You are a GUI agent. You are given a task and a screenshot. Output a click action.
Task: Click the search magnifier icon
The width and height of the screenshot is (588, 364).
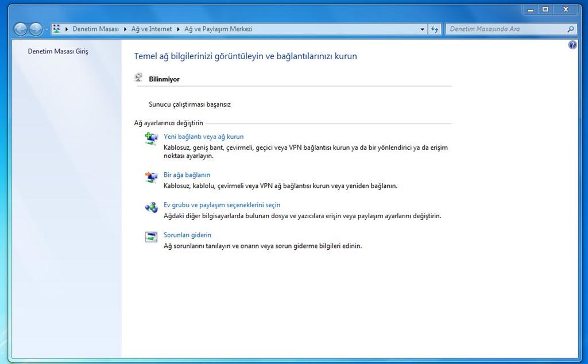click(x=571, y=29)
